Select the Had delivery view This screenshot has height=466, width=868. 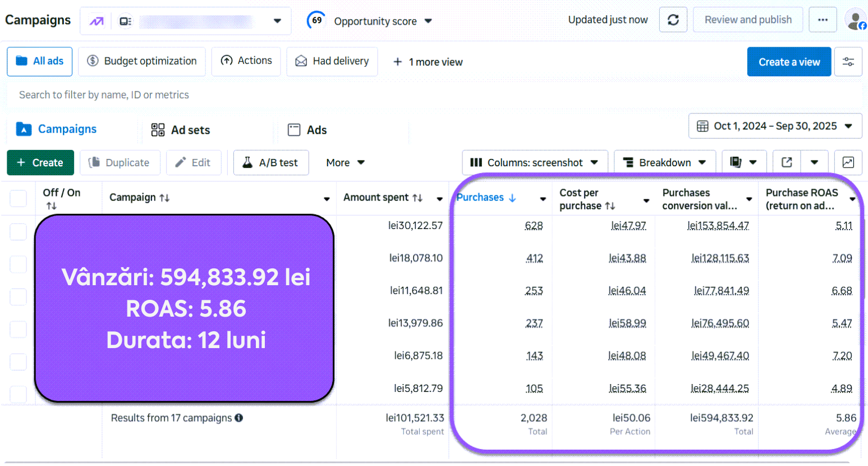[x=332, y=61]
